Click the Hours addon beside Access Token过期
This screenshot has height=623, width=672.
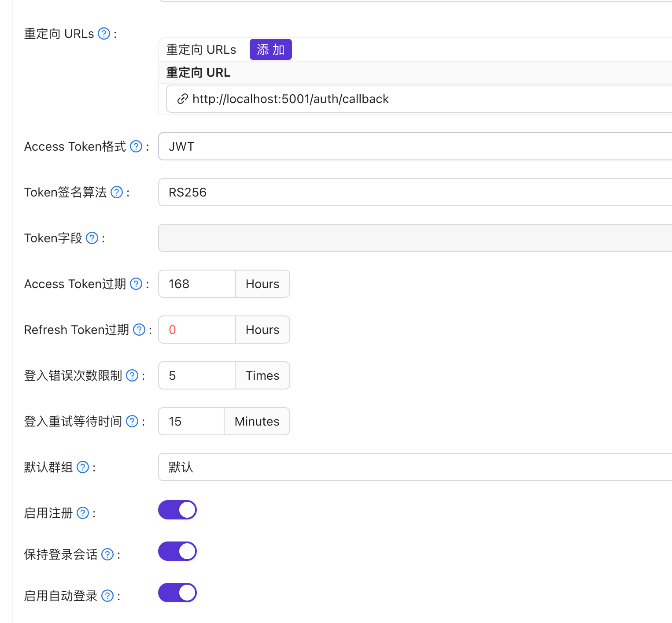click(x=262, y=284)
